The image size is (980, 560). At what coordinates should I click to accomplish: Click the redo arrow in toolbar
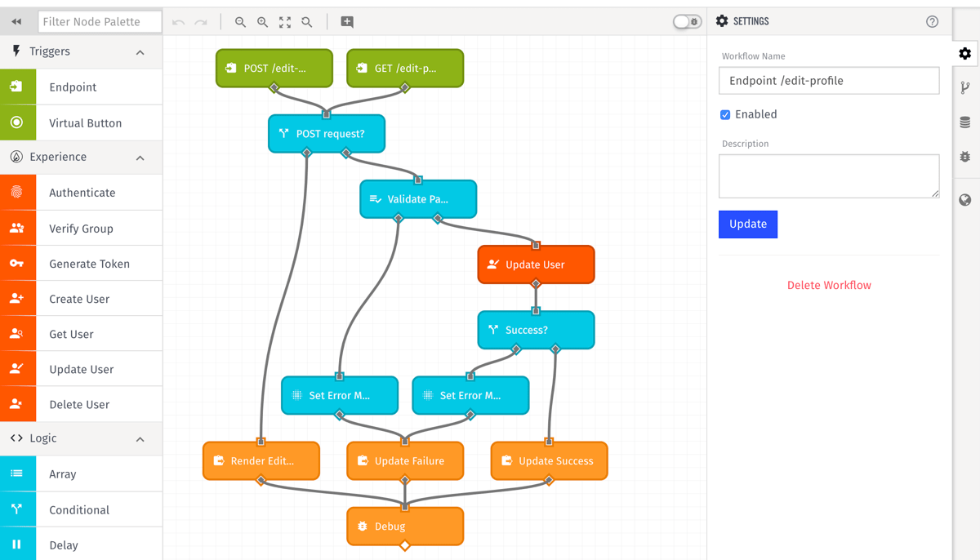[201, 22]
